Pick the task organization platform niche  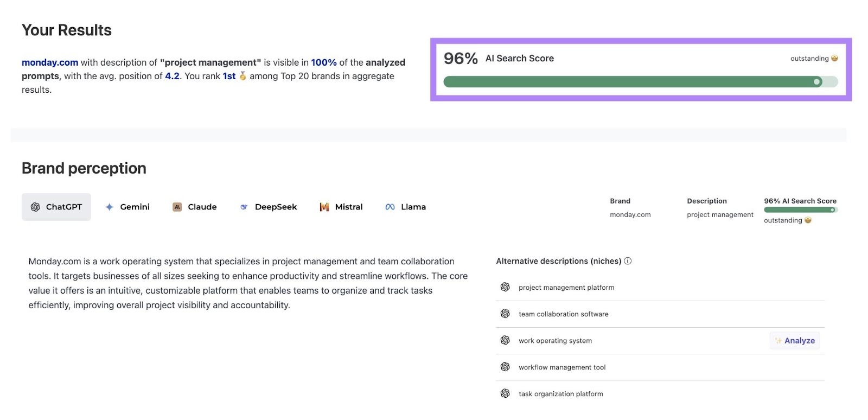560,394
